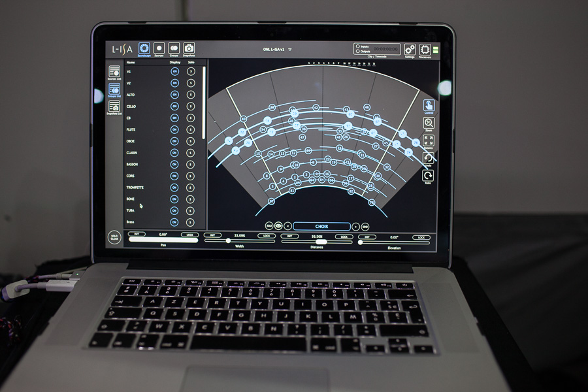Select source 40 in the soundscape

coord(244,119)
